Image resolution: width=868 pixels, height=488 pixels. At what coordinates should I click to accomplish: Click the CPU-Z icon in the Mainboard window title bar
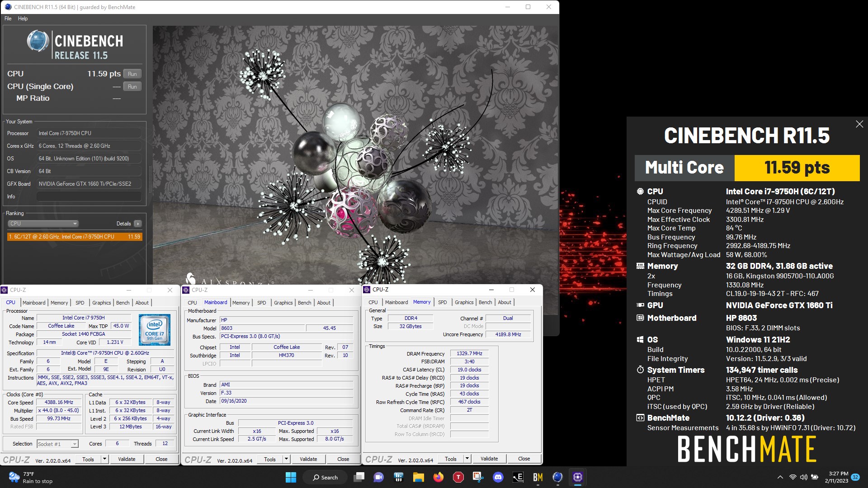point(186,290)
